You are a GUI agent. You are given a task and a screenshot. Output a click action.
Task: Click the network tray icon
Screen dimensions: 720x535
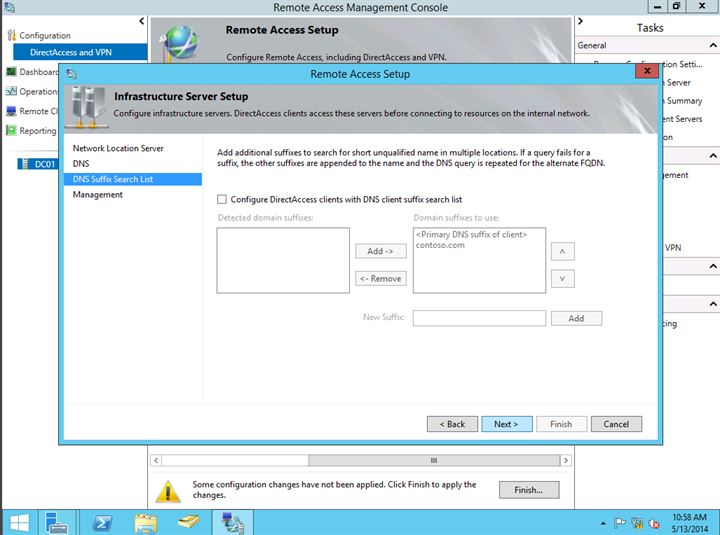(637, 523)
